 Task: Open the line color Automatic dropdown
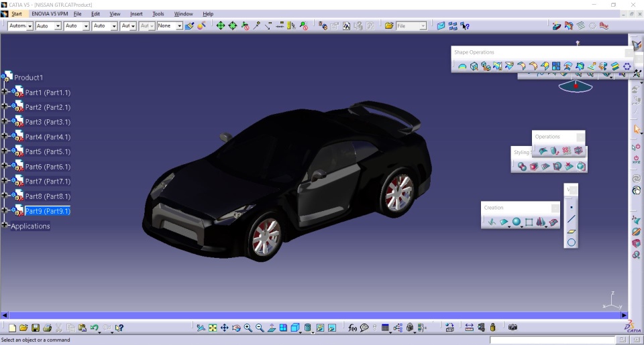tap(30, 26)
